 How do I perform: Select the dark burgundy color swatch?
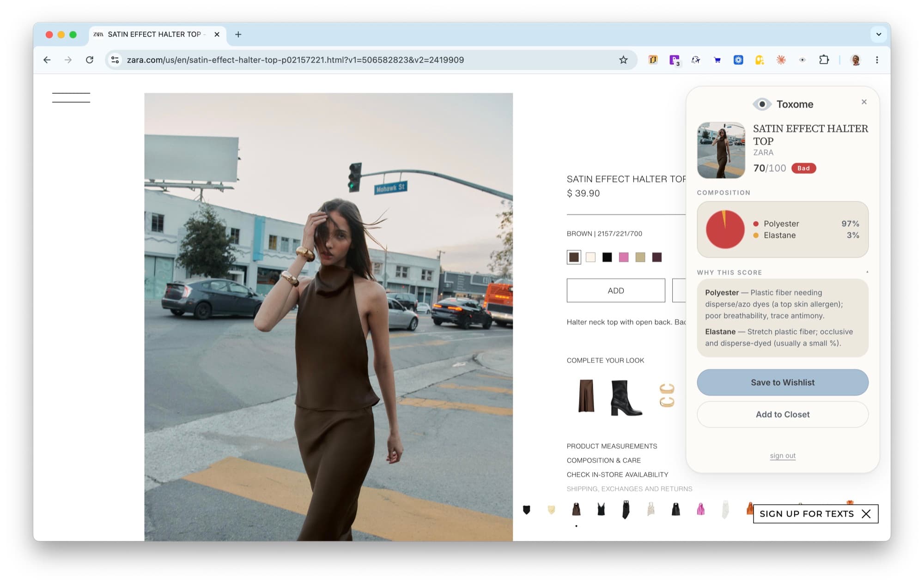(x=657, y=257)
